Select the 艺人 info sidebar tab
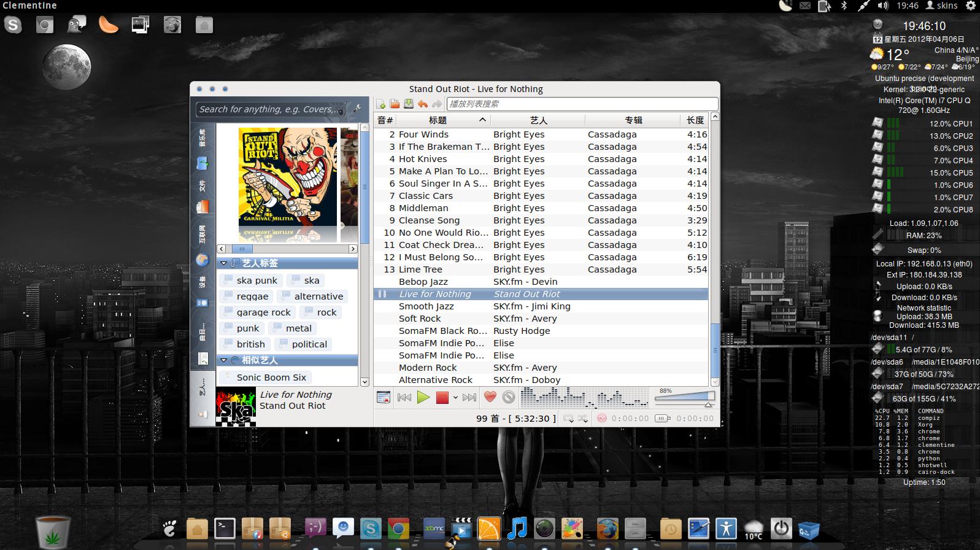Viewport: 980px width, 550px height. point(202,398)
